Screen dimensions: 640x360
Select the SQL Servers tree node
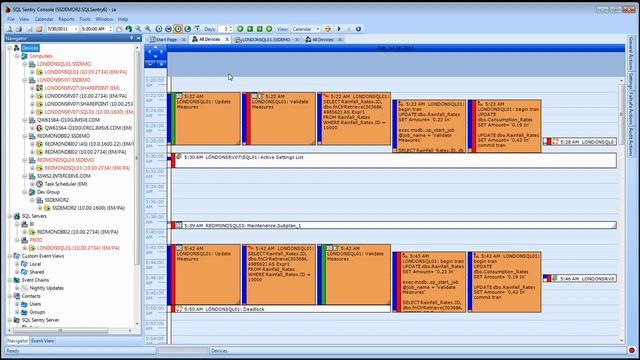point(34,216)
